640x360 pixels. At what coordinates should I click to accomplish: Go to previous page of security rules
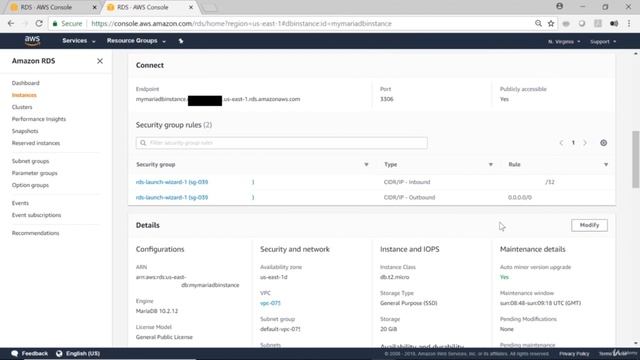[561, 143]
